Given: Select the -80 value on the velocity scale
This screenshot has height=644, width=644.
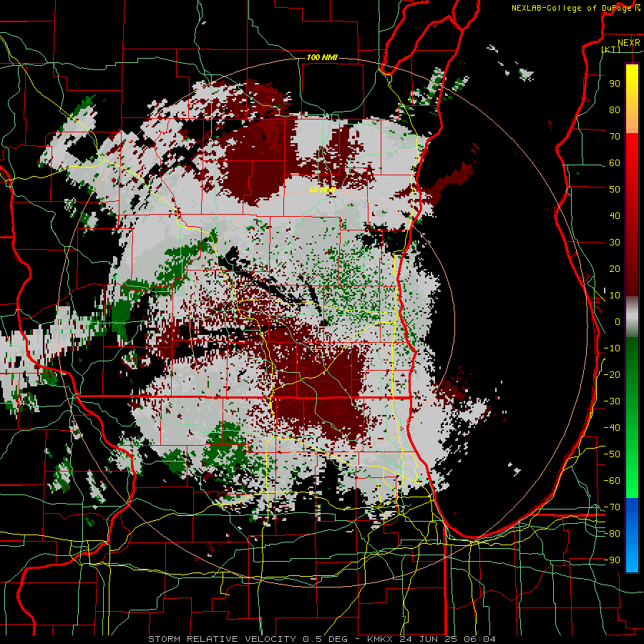Looking at the screenshot, I should 612,534.
